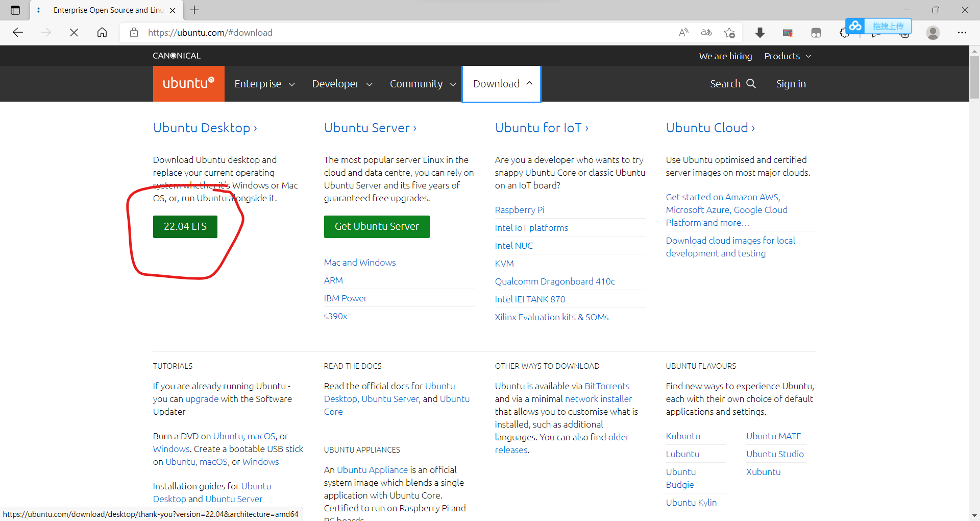Open the Raspberry Pi link

coord(520,210)
